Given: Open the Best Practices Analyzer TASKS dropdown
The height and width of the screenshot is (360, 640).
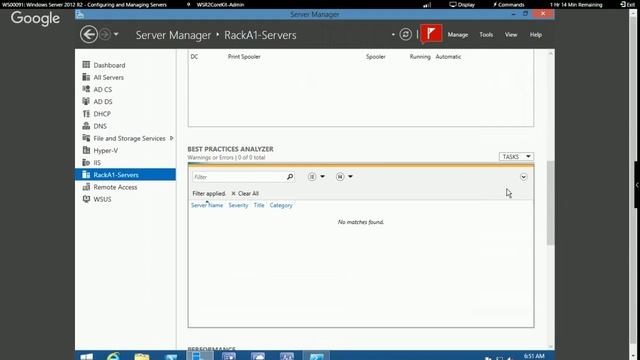Looking at the screenshot, I should (x=516, y=157).
